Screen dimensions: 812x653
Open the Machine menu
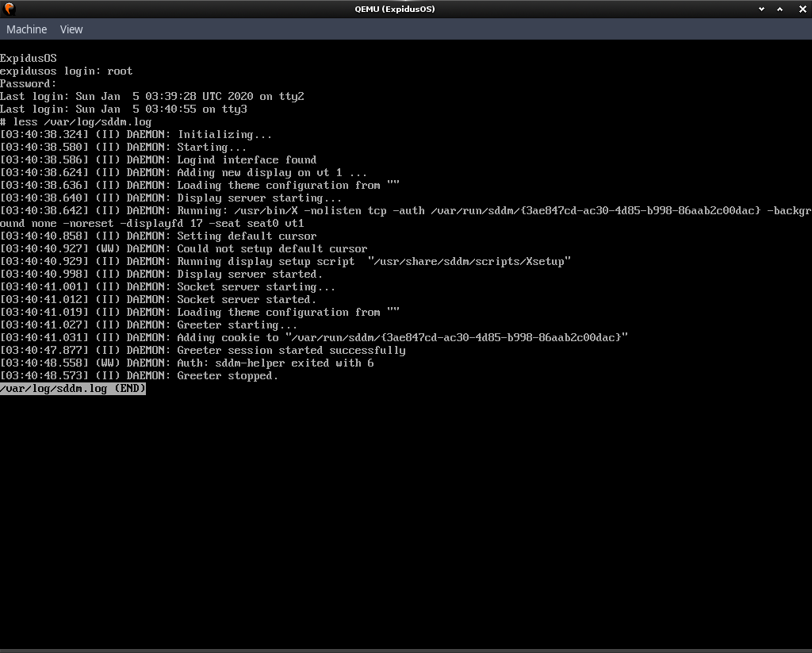pyautogui.click(x=26, y=29)
